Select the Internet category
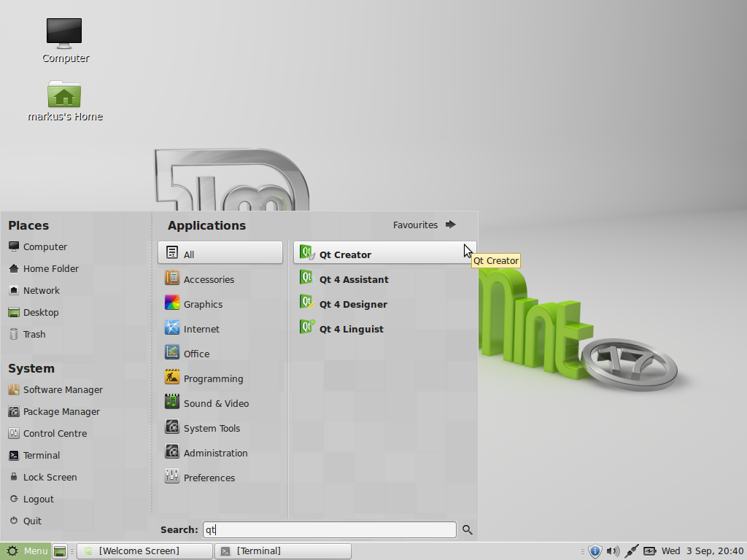Image resolution: width=747 pixels, height=560 pixels. [220, 329]
